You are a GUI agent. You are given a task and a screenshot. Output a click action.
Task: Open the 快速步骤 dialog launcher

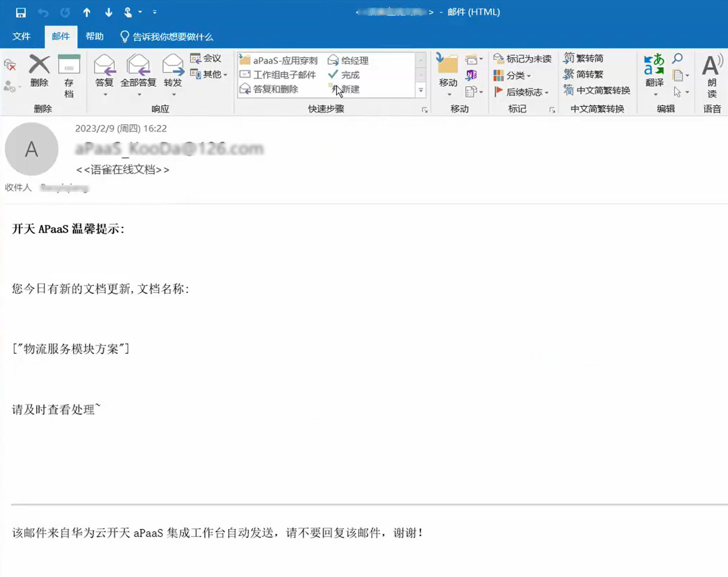coord(424,110)
